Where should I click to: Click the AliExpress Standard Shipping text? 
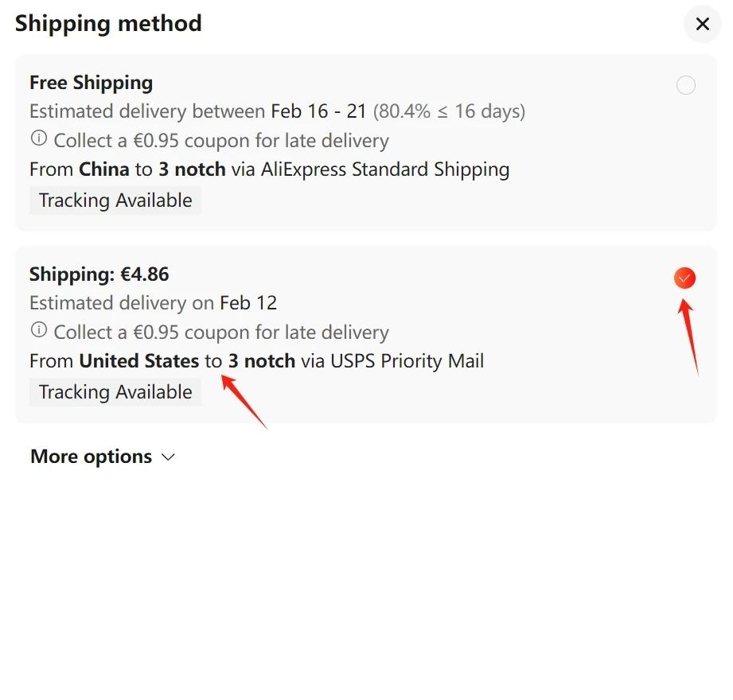point(385,169)
